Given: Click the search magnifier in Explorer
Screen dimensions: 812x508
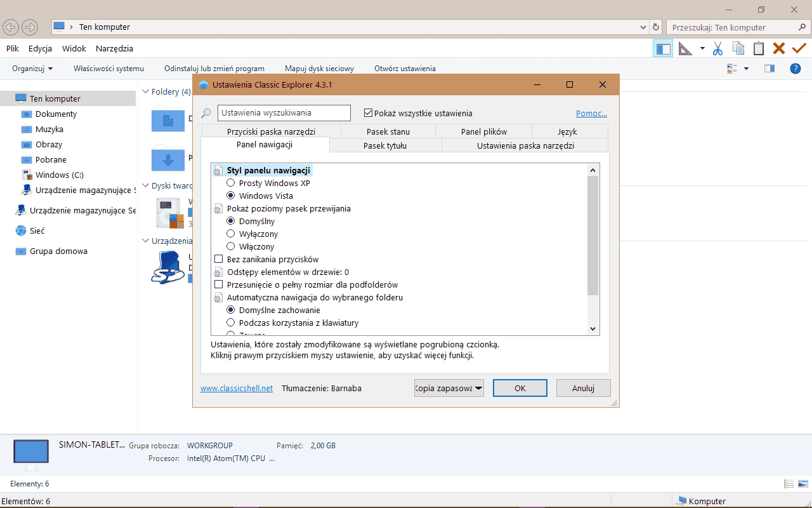Looking at the screenshot, I should [x=802, y=27].
